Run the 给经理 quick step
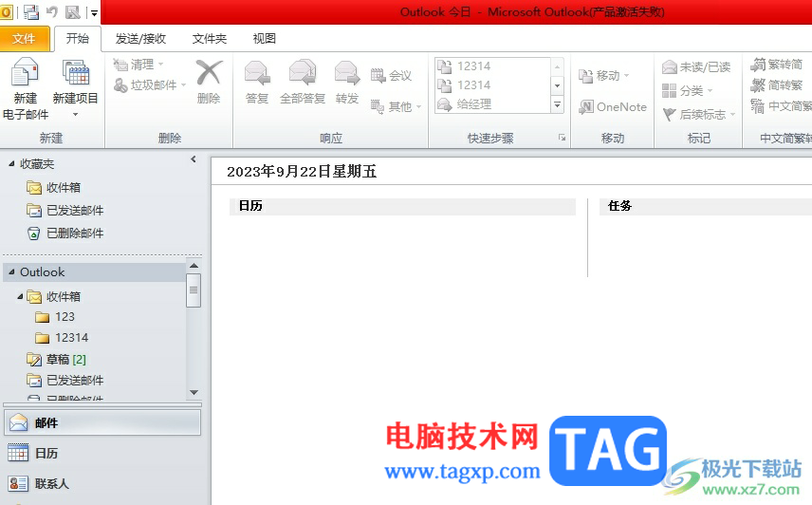 point(493,104)
